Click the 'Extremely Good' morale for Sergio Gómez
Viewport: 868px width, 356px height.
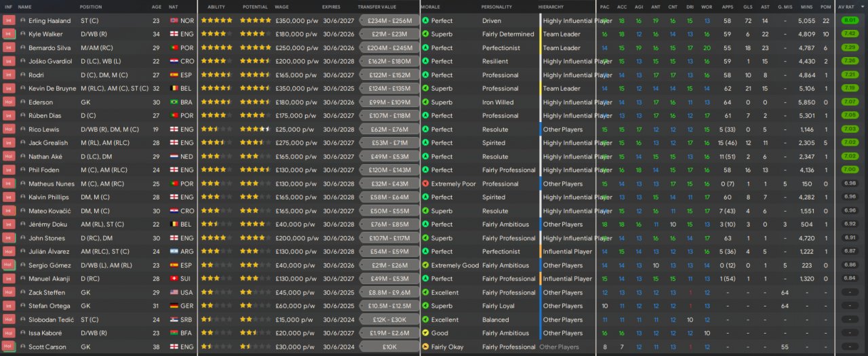click(455, 265)
